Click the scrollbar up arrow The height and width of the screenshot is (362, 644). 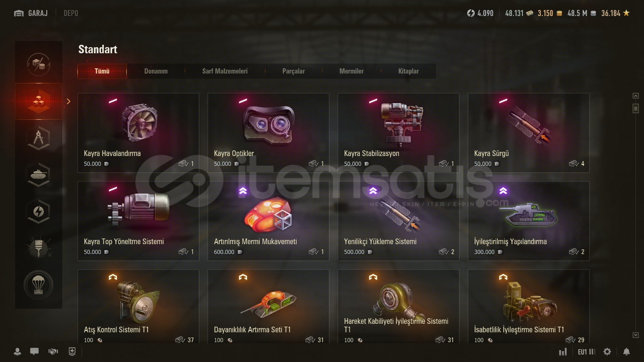click(x=636, y=96)
